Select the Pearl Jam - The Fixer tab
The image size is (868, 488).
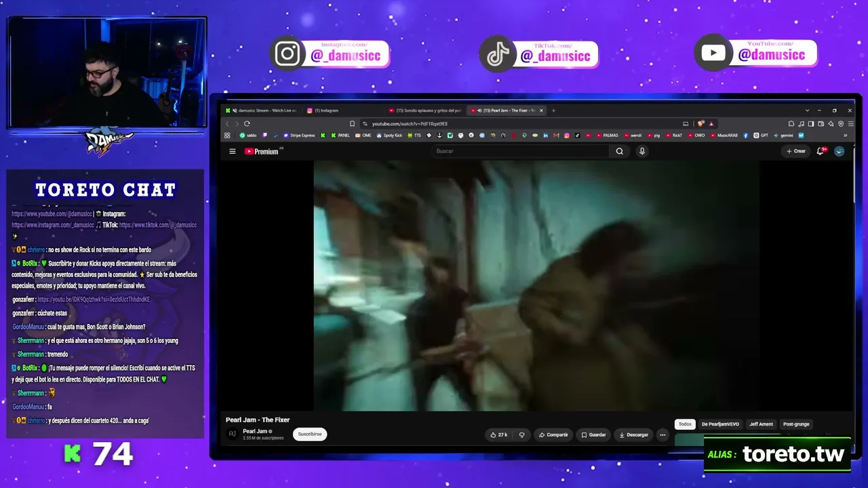click(505, 110)
